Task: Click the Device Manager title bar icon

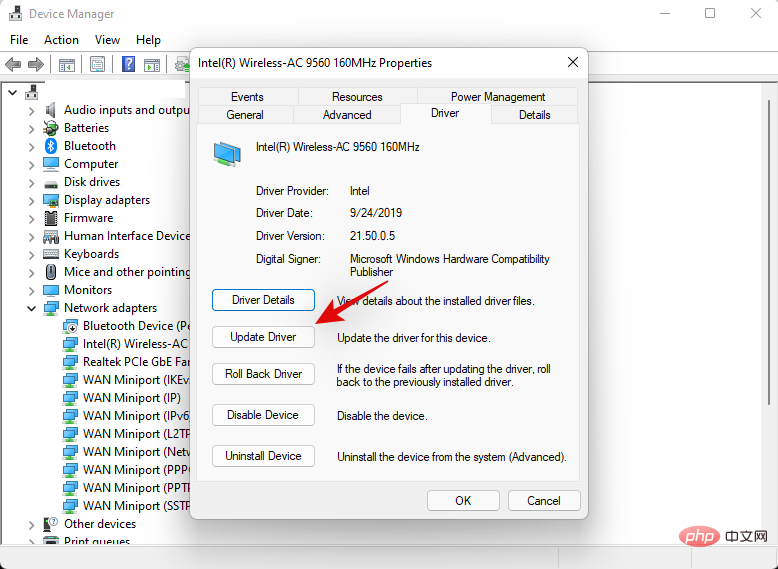Action: pos(15,13)
